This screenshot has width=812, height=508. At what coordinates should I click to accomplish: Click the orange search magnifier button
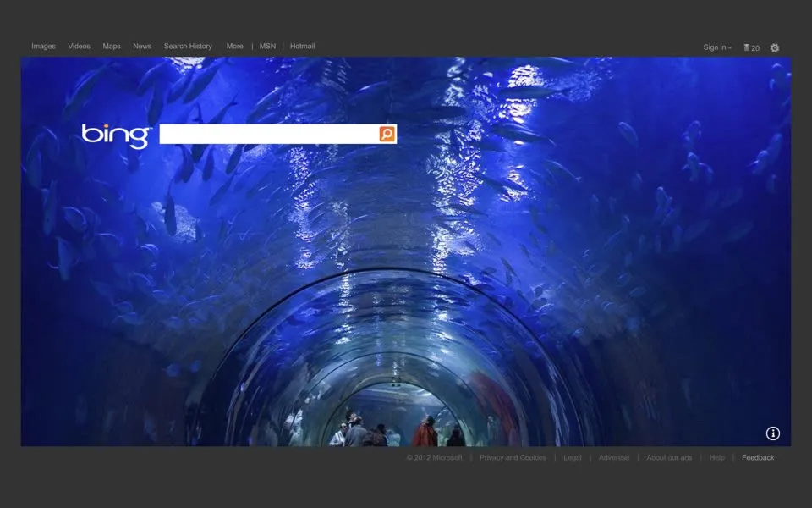(387, 134)
